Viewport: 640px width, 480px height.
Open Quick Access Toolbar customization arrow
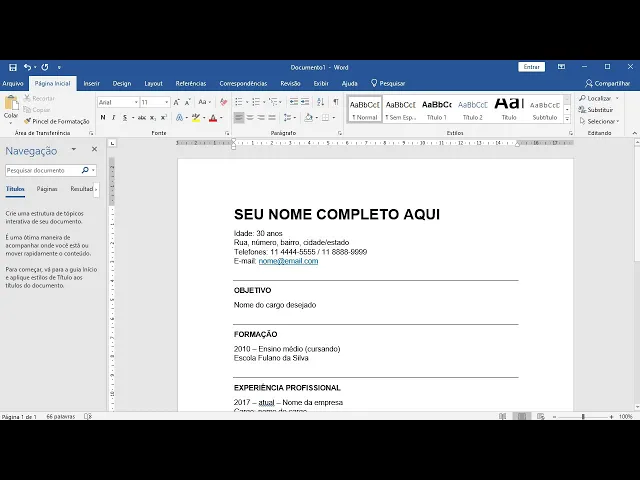point(59,67)
